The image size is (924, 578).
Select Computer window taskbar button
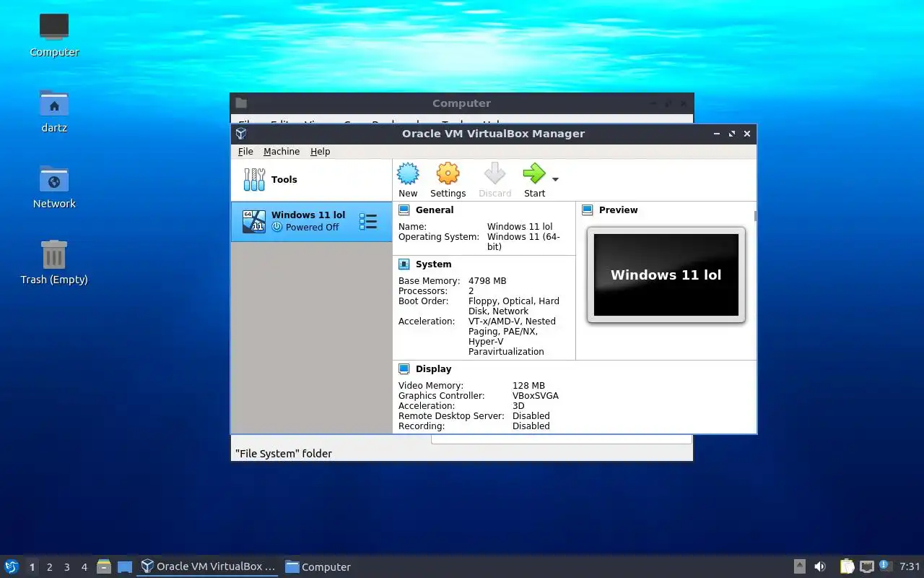click(318, 566)
